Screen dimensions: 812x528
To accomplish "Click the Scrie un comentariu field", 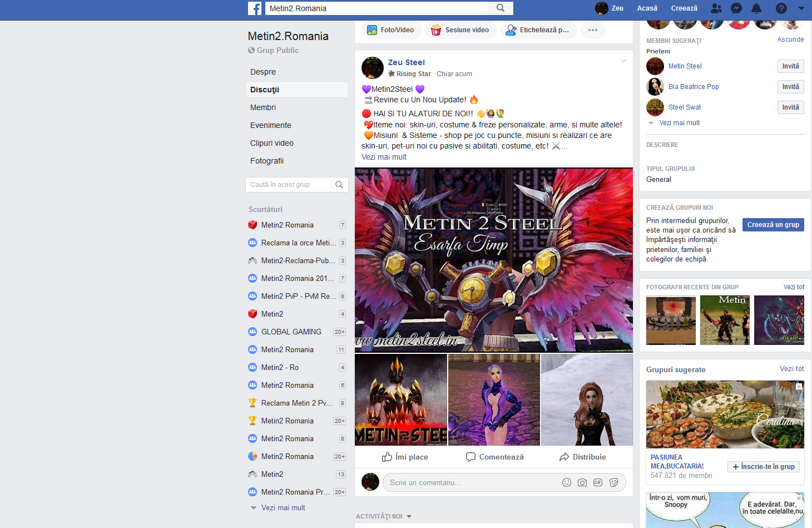I will click(x=473, y=482).
